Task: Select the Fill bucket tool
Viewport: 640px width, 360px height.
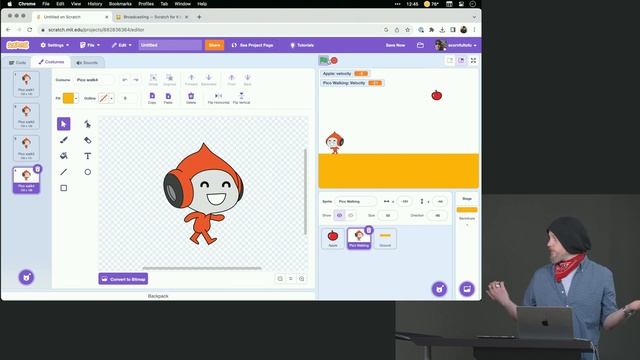Action: coord(64,156)
